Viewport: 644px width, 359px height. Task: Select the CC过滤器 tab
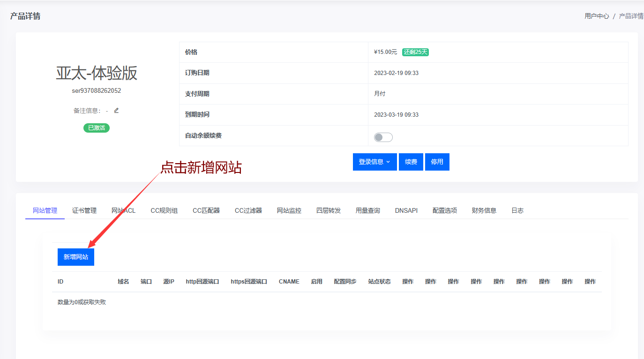coord(248,210)
